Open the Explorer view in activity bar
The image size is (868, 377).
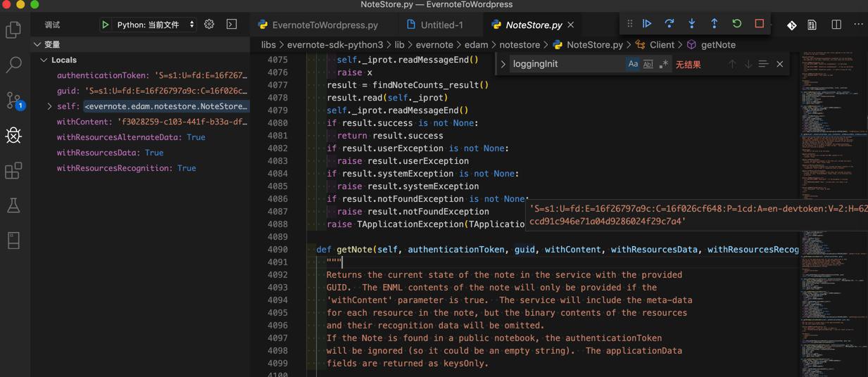click(13, 30)
